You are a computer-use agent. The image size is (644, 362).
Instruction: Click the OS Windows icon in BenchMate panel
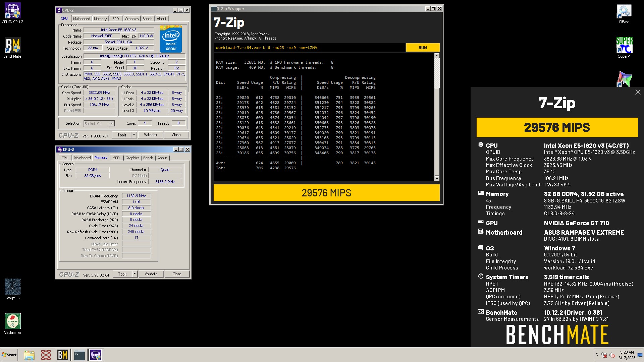(481, 247)
